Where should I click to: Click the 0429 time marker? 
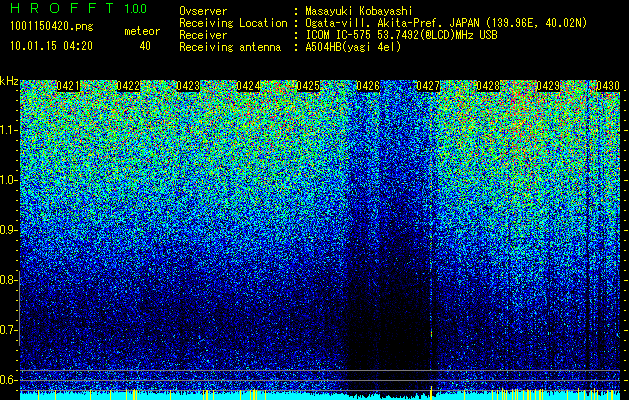point(548,86)
